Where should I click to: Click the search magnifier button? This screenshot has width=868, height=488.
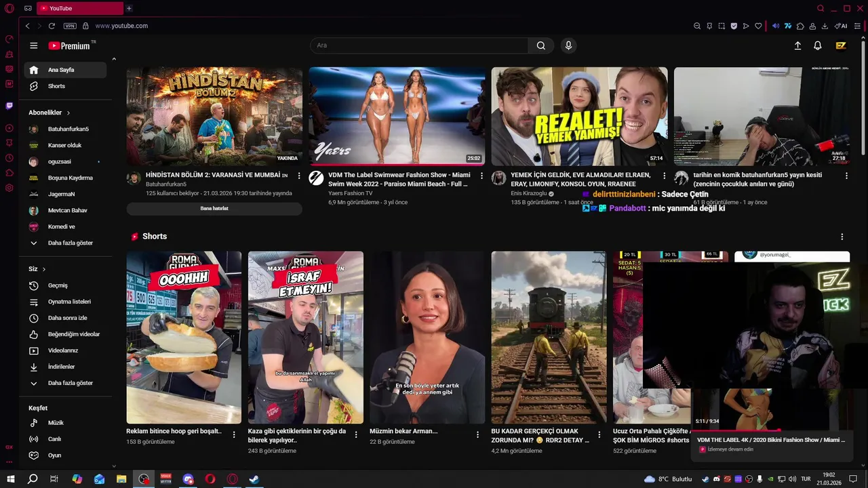[x=540, y=45]
